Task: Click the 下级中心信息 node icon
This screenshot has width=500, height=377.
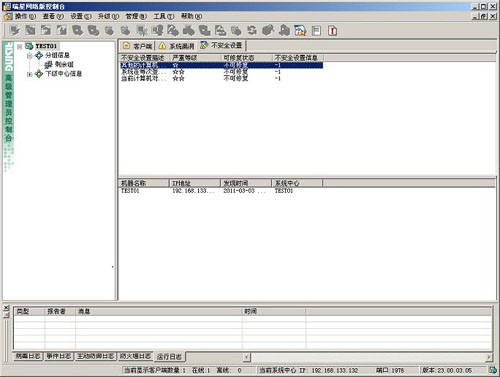Action: (39, 74)
